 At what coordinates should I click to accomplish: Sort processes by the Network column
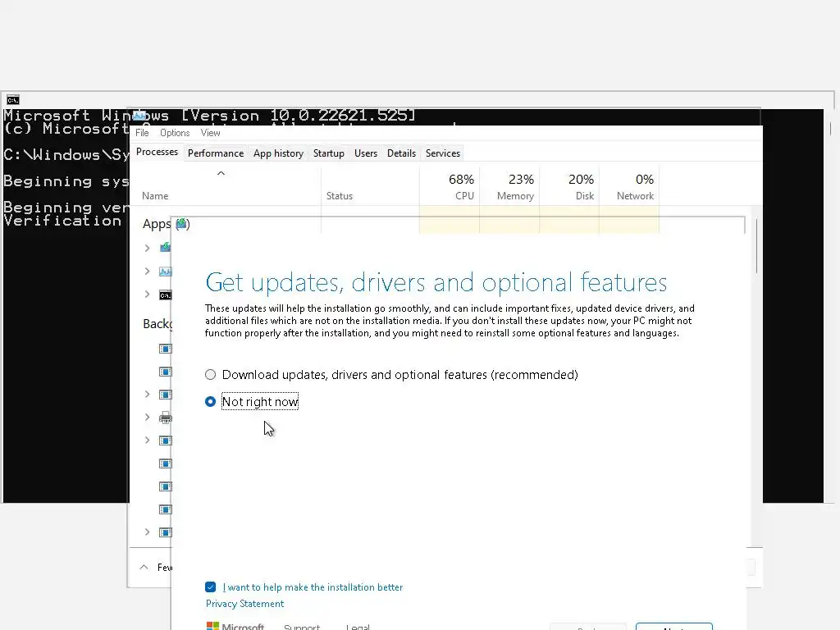click(x=629, y=186)
